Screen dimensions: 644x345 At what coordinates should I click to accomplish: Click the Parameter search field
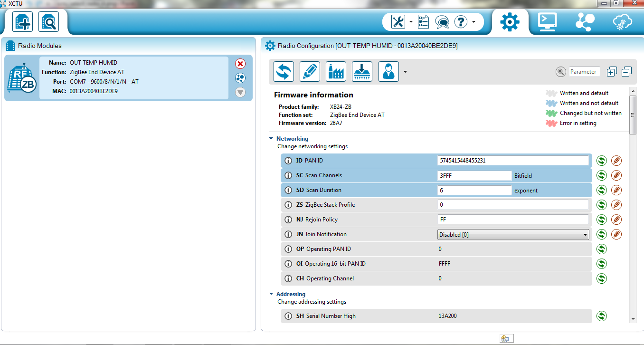[x=584, y=72]
